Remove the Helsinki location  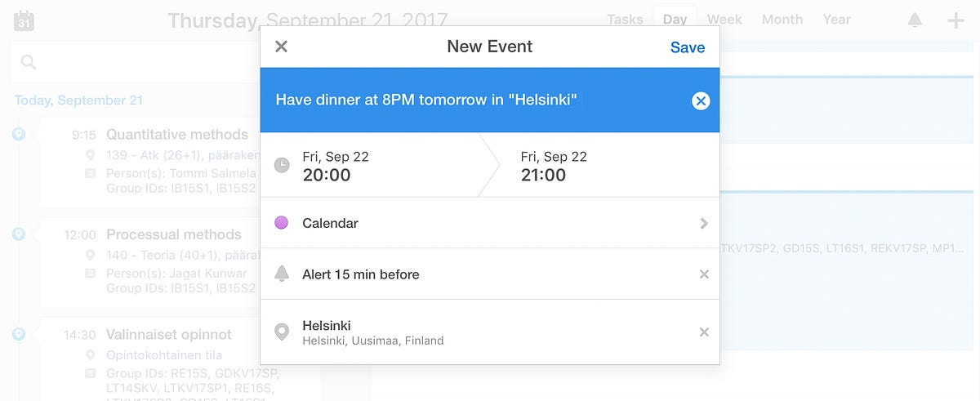click(x=704, y=332)
